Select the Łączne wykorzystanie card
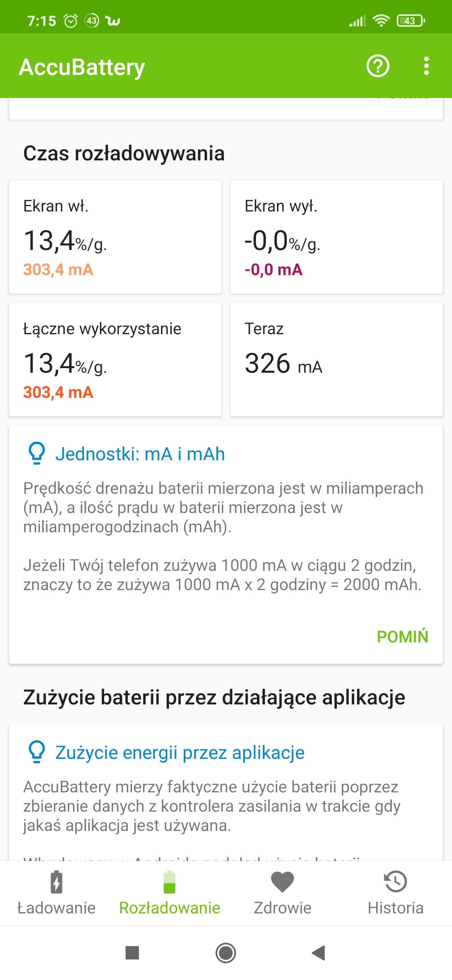This screenshot has width=452, height=980. click(115, 359)
